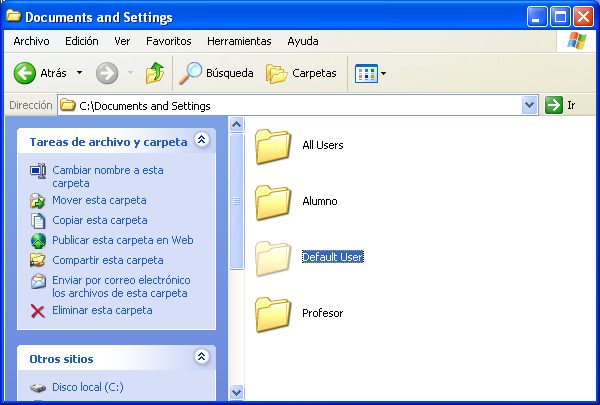The image size is (600, 405).
Task: Click the Up one level folder icon
Action: tap(154, 73)
